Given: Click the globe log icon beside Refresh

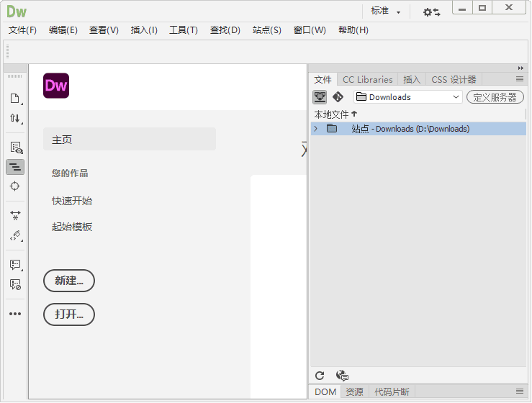Looking at the screenshot, I should (342, 376).
